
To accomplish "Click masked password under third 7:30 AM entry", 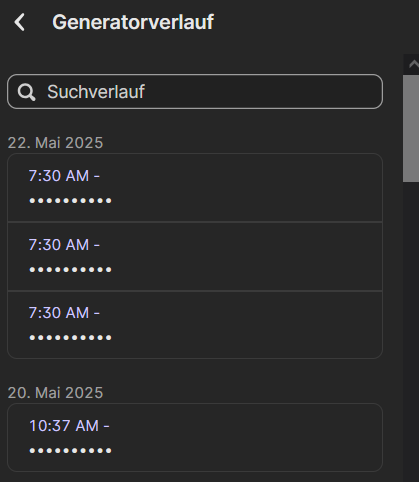I will [70, 338].
